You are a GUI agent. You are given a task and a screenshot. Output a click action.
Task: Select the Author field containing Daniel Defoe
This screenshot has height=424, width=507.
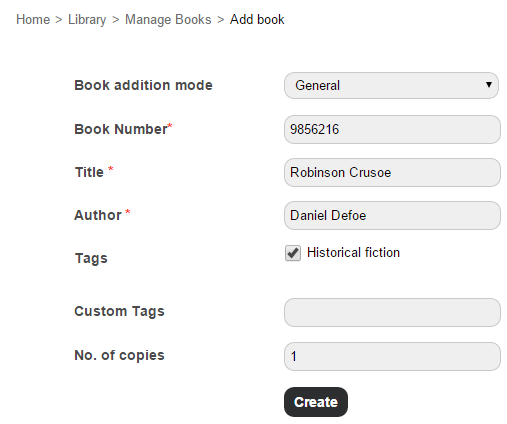[x=392, y=215]
